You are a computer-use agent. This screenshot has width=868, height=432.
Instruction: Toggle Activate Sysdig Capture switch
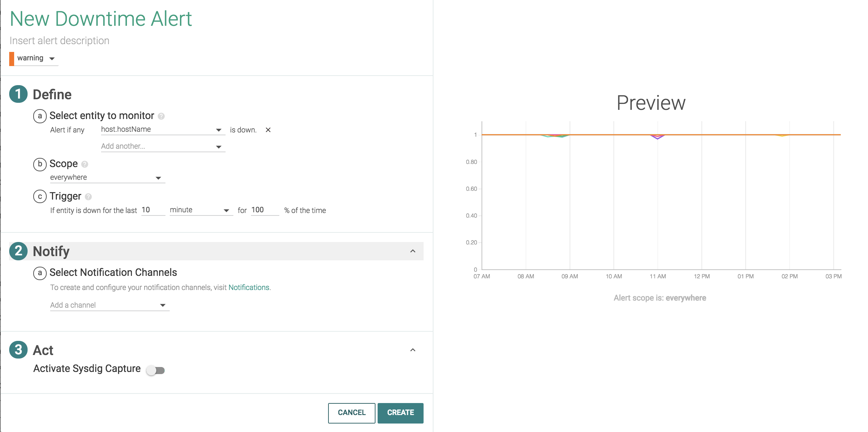156,370
